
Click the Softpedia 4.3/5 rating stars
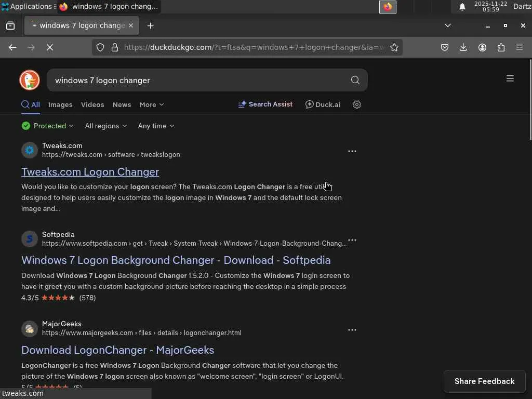[58, 298]
